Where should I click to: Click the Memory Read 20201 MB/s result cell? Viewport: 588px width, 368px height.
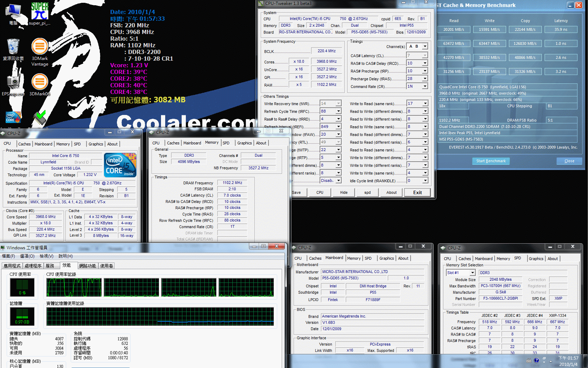point(454,29)
